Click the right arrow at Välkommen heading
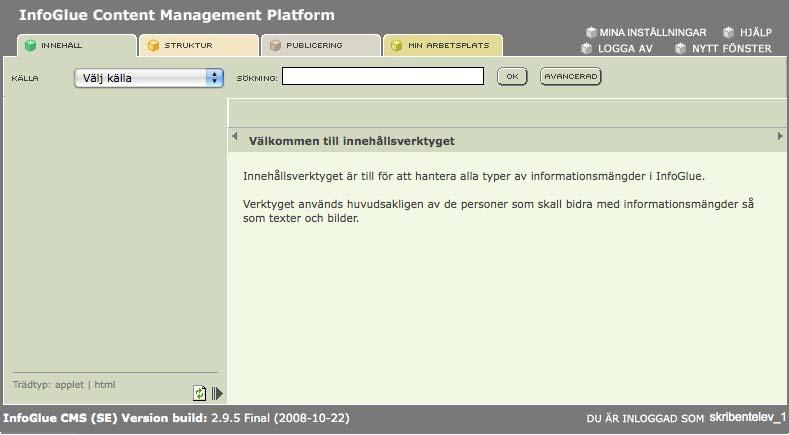 click(x=780, y=136)
